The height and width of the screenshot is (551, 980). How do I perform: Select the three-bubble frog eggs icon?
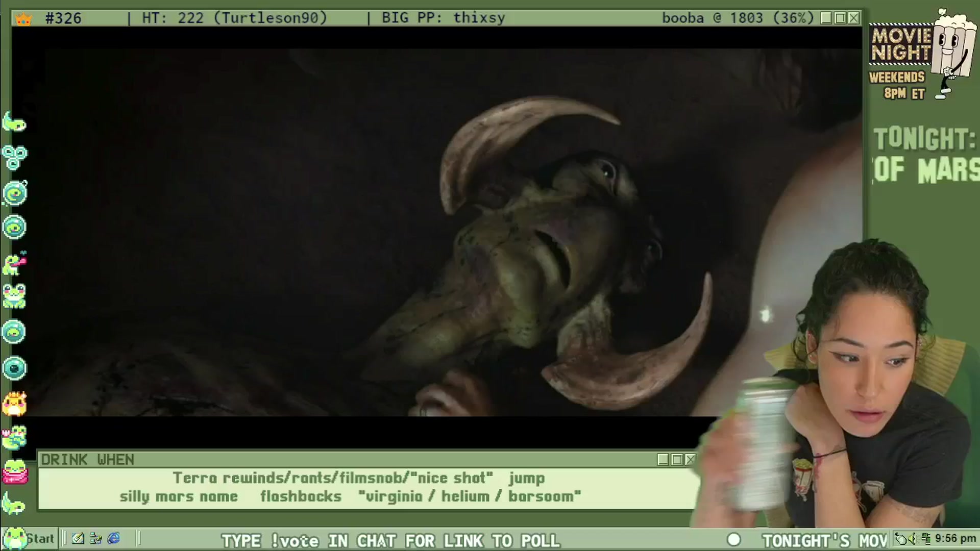point(14,157)
